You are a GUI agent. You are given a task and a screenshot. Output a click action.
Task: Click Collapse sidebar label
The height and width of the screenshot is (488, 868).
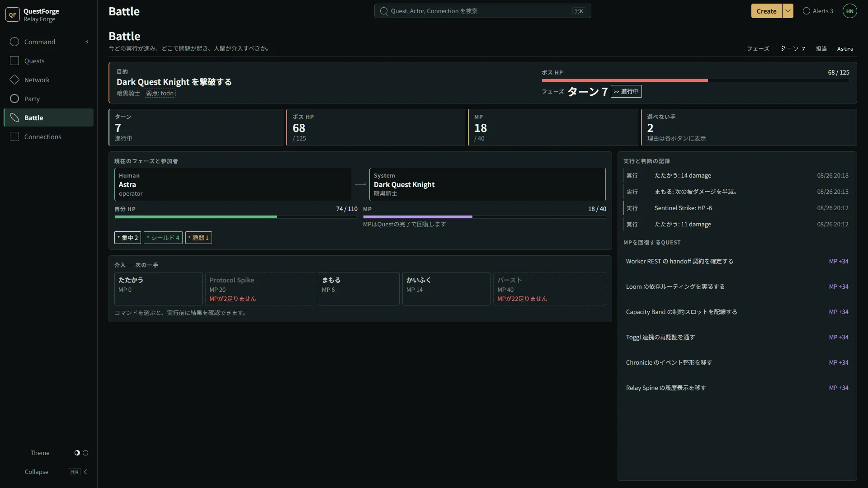pos(37,472)
